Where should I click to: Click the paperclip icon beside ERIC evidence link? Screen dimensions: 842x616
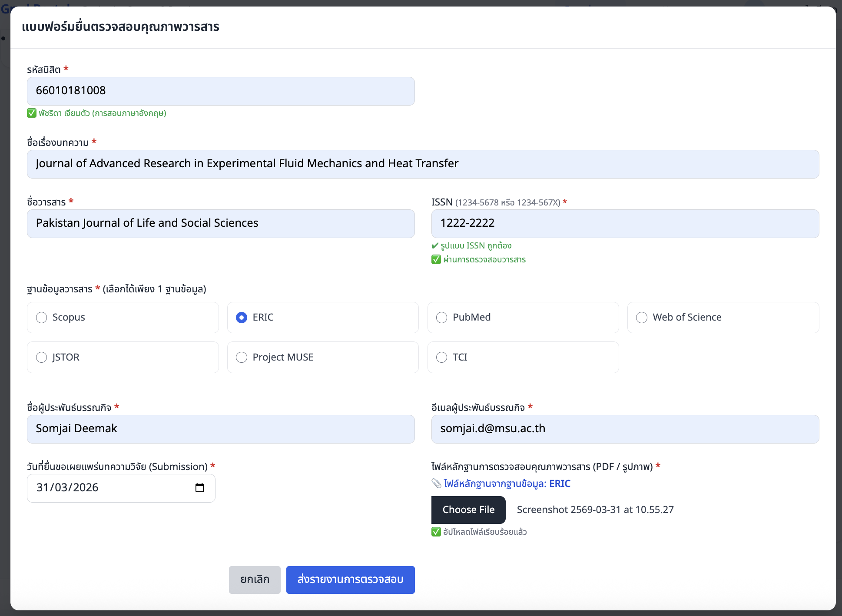[436, 484]
